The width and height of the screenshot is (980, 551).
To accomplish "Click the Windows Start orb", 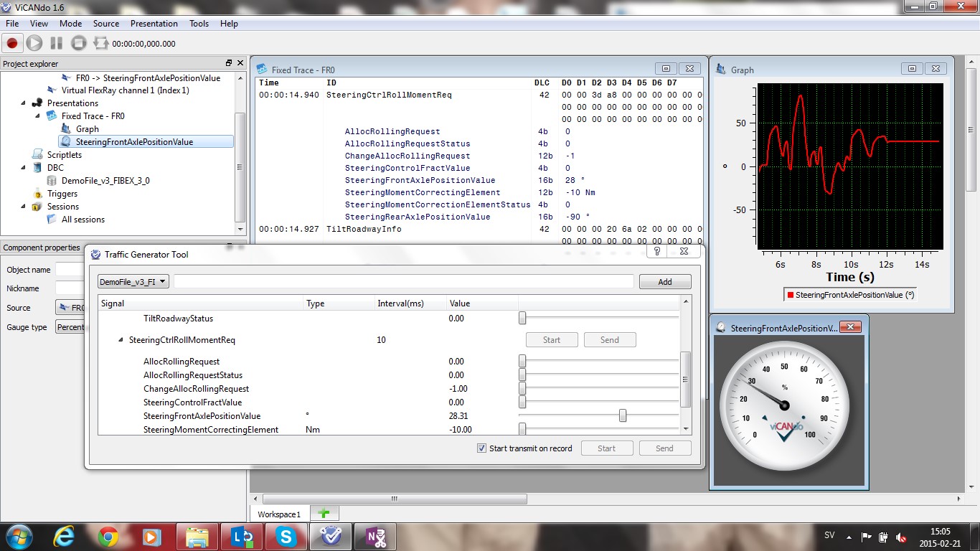I will pyautogui.click(x=18, y=536).
